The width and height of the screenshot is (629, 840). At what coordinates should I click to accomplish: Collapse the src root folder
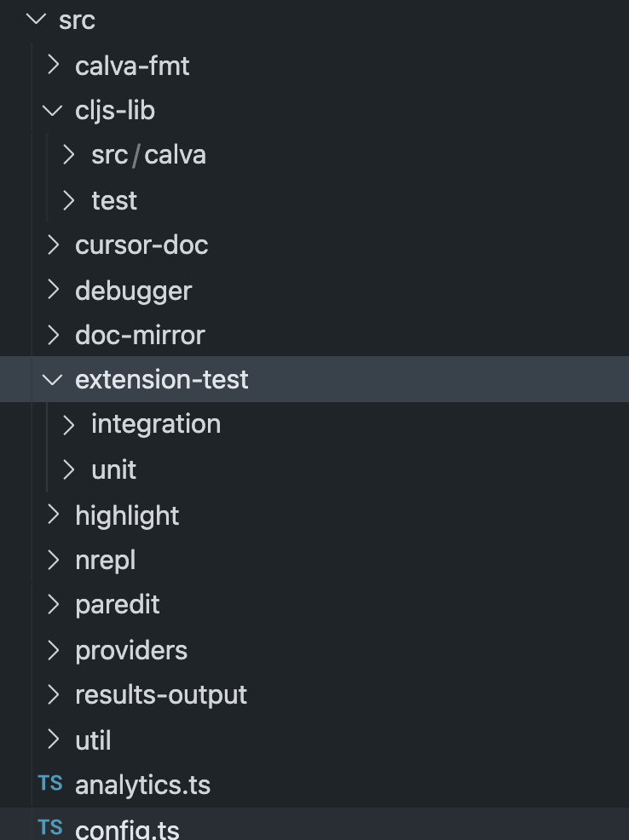77,20
